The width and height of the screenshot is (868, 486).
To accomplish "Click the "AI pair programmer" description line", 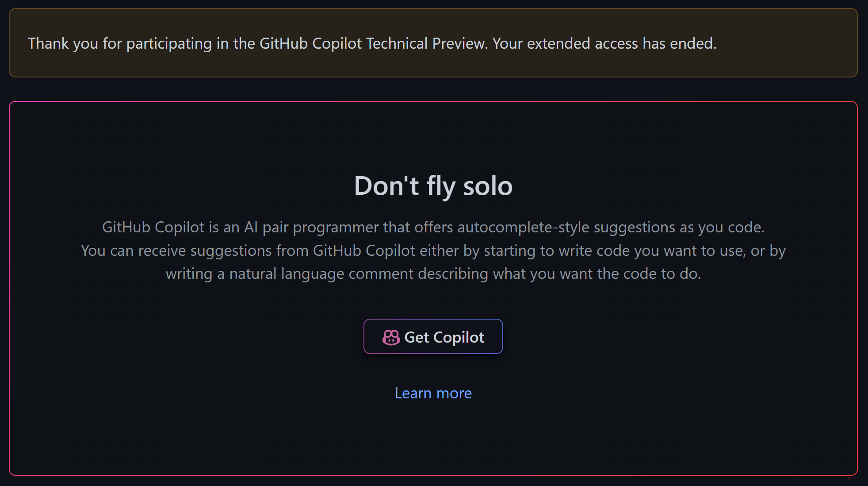I will click(433, 227).
